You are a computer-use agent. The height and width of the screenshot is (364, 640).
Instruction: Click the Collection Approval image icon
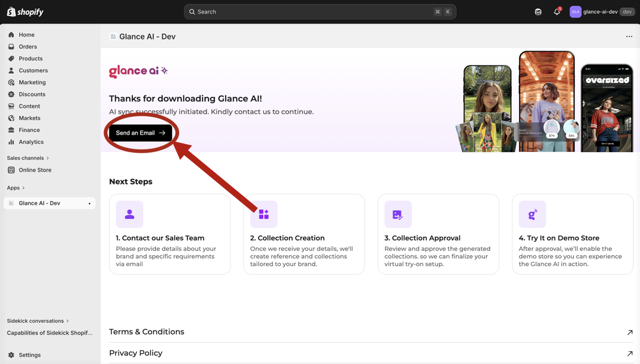(x=398, y=214)
